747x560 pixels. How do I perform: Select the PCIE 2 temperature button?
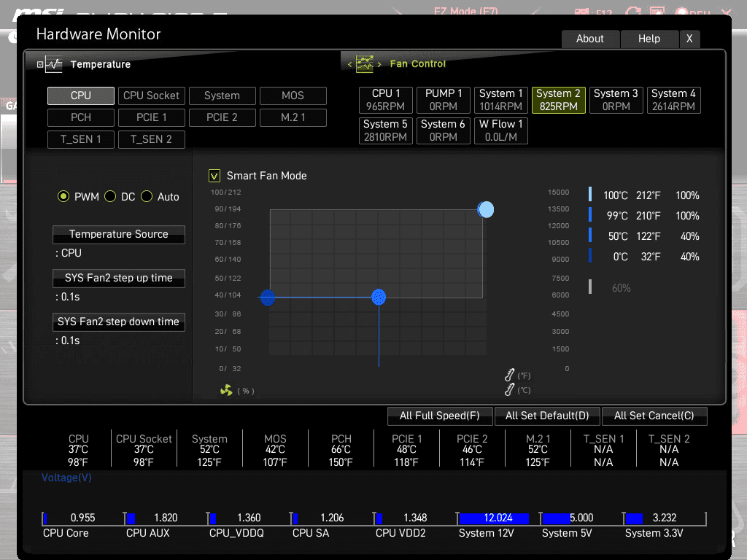(222, 117)
